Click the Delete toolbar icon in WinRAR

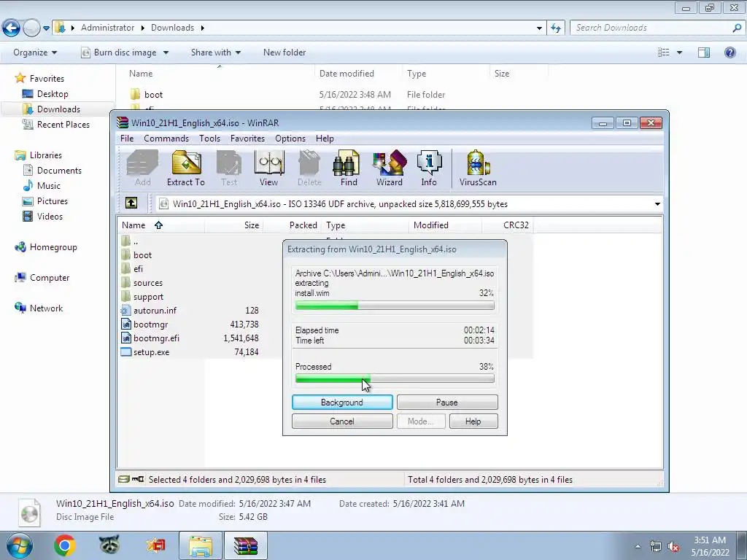point(309,168)
